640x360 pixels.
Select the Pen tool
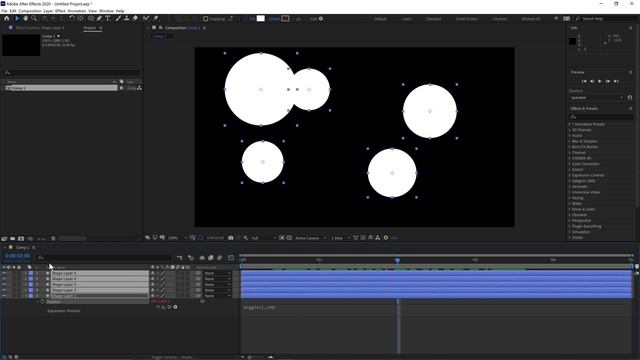click(99, 18)
